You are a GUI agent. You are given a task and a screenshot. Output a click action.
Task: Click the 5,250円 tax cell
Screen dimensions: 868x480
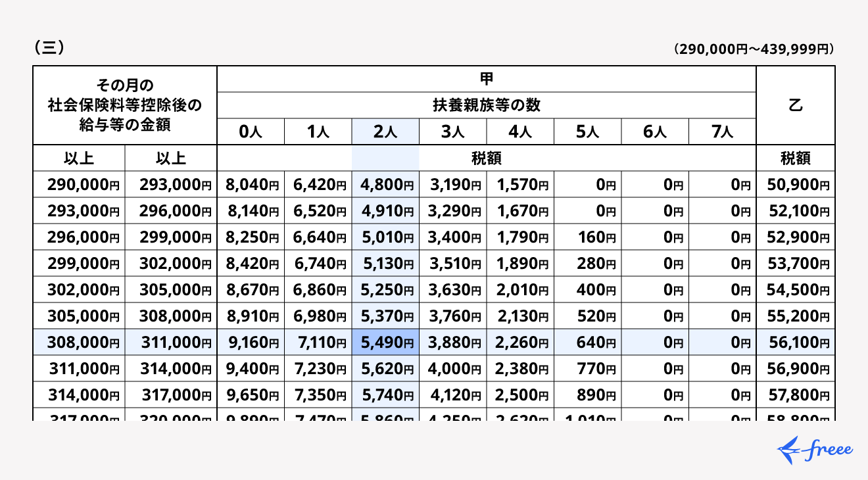tap(385, 289)
